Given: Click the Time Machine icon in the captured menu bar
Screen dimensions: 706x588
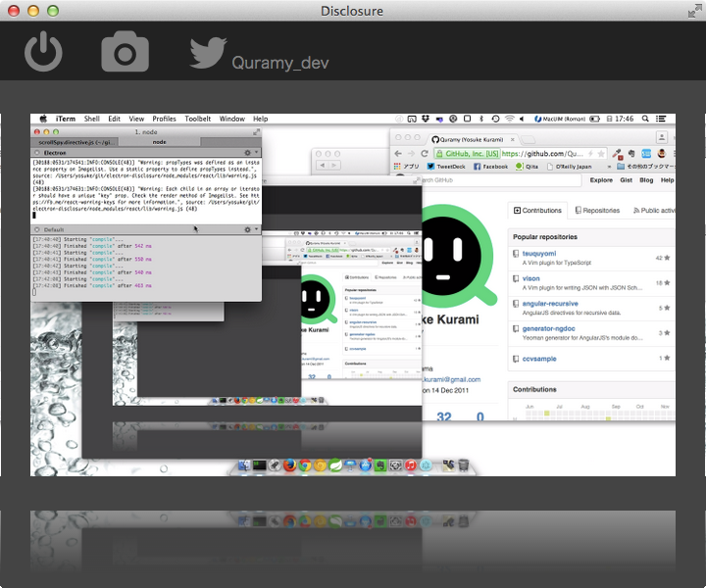Looking at the screenshot, I should coord(495,119).
